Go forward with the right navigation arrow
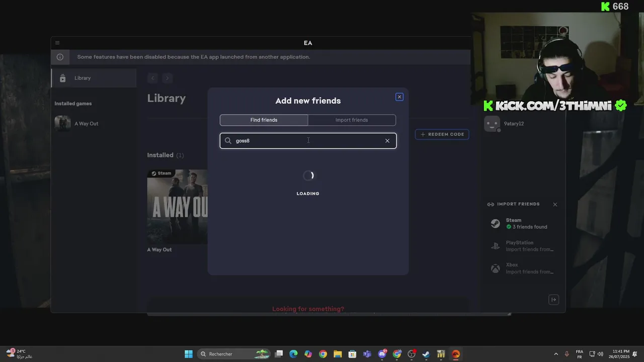 point(168,78)
